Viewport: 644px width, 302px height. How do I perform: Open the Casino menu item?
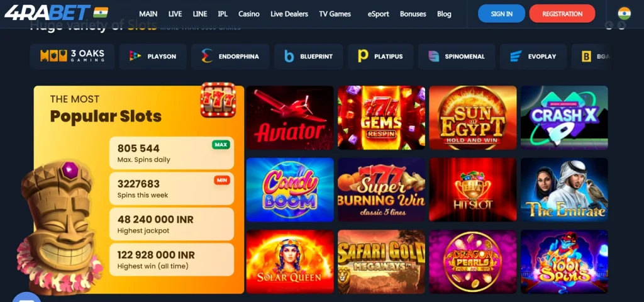249,14
